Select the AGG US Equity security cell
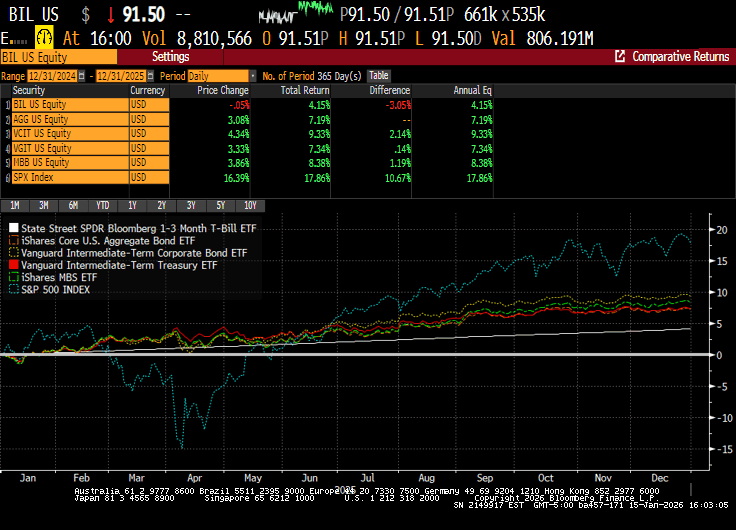Screen dimensions: 736x530 (70, 119)
